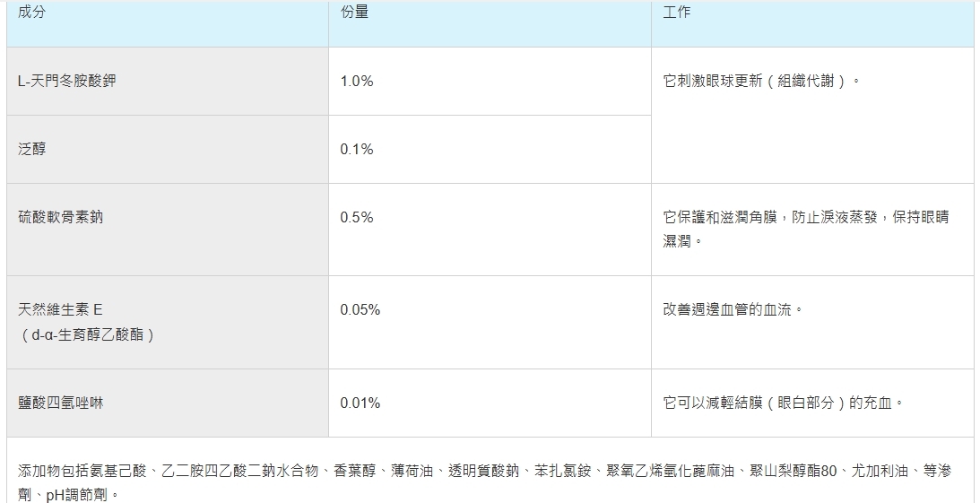Click the 它刺激眼球更新 description text
The width and height of the screenshot is (980, 503).
(x=762, y=82)
